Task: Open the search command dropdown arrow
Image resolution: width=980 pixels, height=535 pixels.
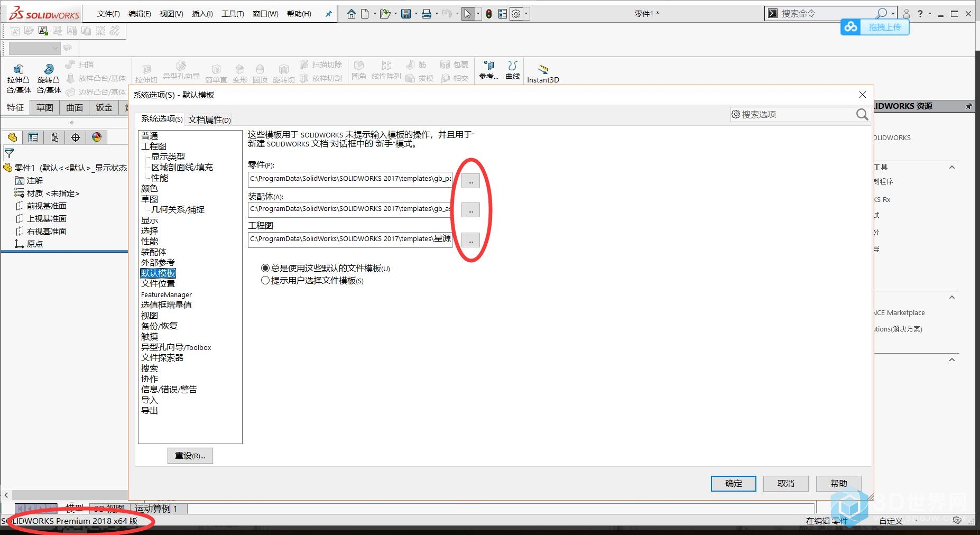Action: coord(893,14)
